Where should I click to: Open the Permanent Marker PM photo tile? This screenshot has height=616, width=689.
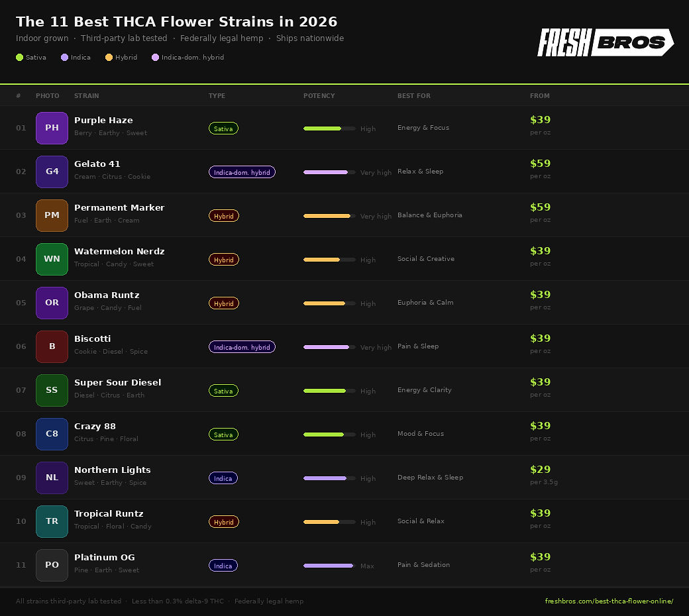52,215
